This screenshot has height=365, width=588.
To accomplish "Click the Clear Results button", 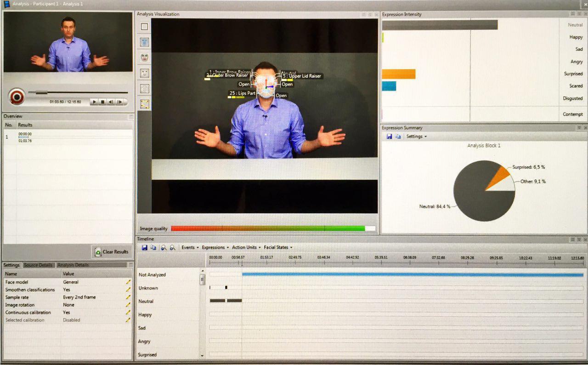I will pyautogui.click(x=112, y=252).
